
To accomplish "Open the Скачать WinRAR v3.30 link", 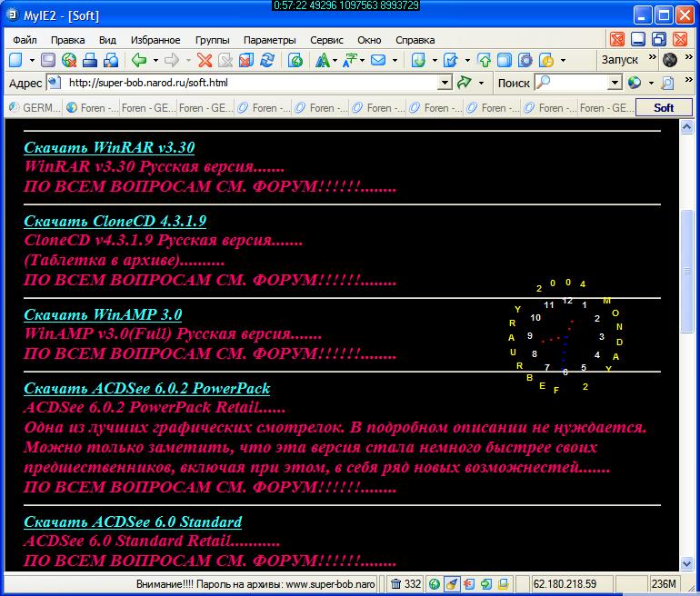I will tap(109, 147).
